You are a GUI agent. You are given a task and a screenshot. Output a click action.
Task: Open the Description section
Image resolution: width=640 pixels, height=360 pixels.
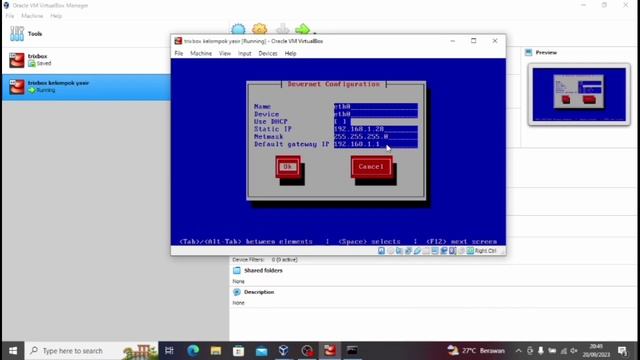pyautogui.click(x=259, y=292)
